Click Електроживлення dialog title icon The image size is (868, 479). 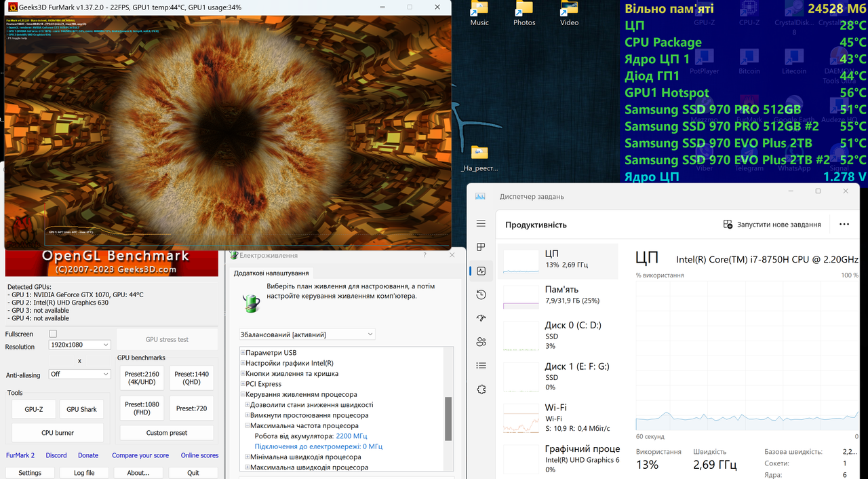(234, 255)
